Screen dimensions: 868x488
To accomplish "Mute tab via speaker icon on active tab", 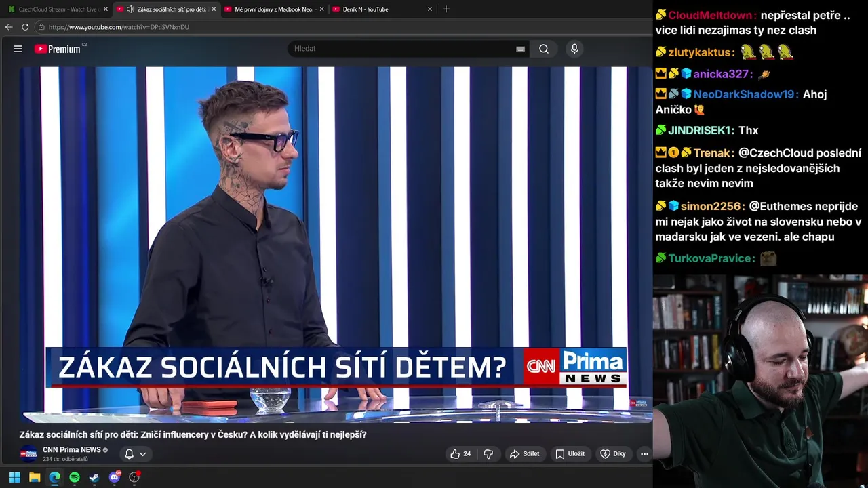I will (130, 9).
